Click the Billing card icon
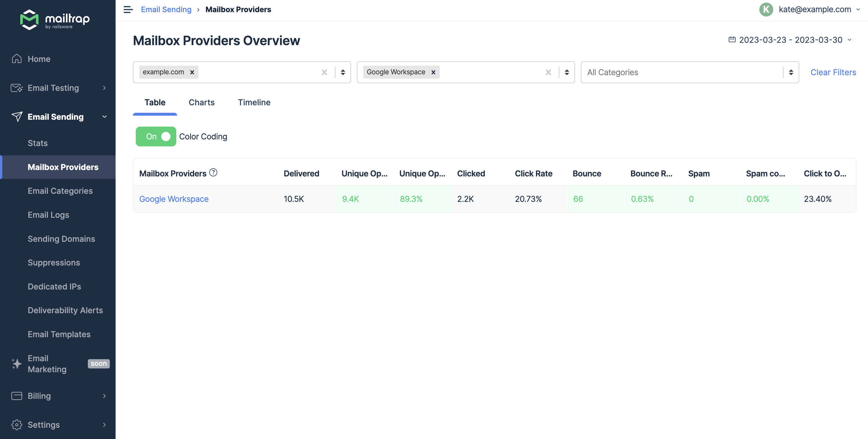Screen dimensions: 868x439 click(16, 396)
